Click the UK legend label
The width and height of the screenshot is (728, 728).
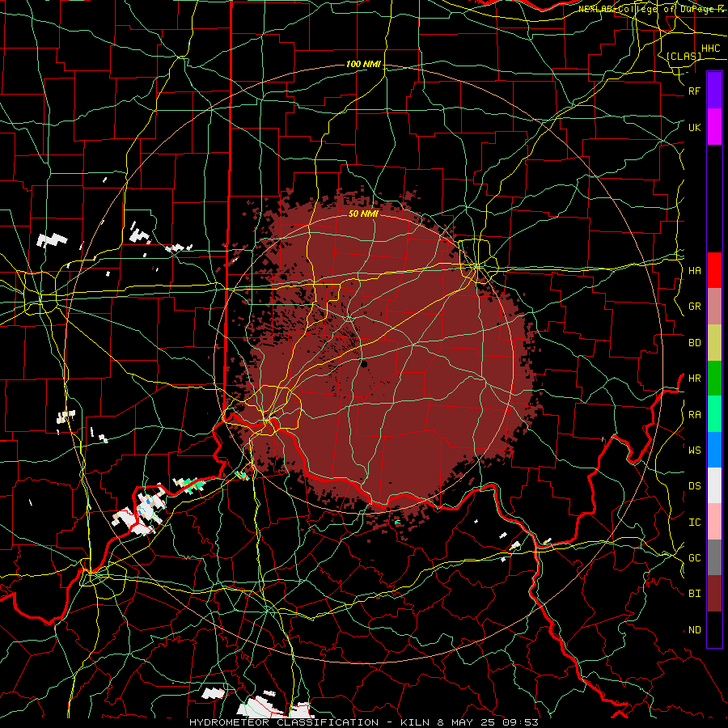click(694, 127)
